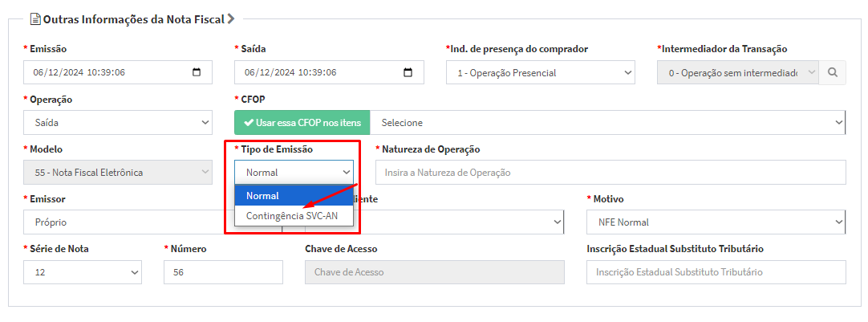This screenshot has height=322, width=868.
Task: Open the Saída calendar picker icon
Action: [408, 72]
